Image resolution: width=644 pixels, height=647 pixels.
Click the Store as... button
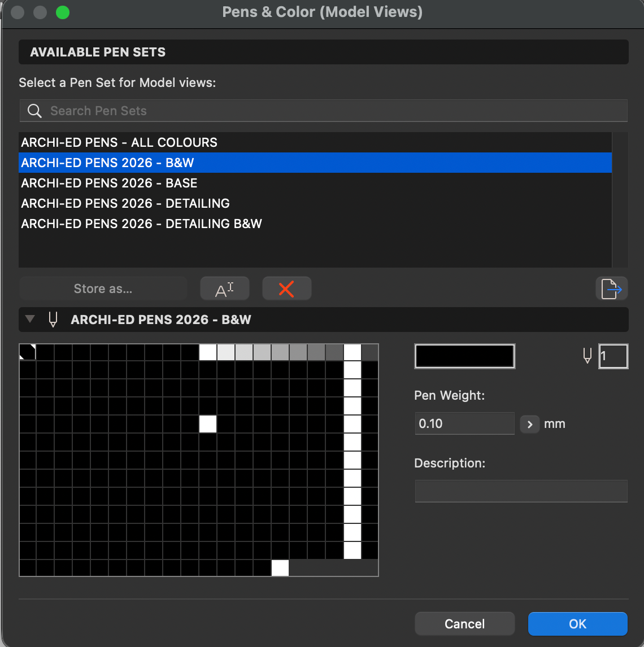103,289
